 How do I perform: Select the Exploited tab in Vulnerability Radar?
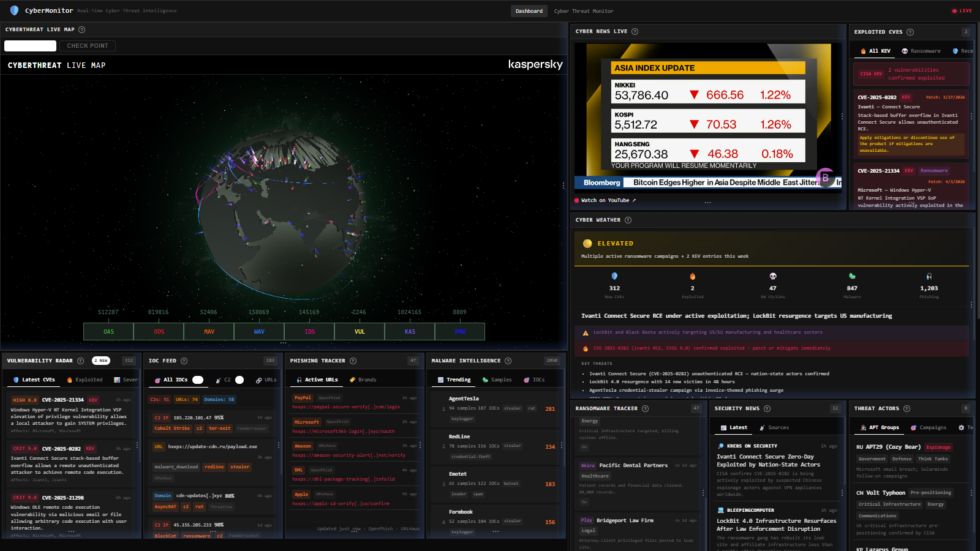(x=85, y=380)
